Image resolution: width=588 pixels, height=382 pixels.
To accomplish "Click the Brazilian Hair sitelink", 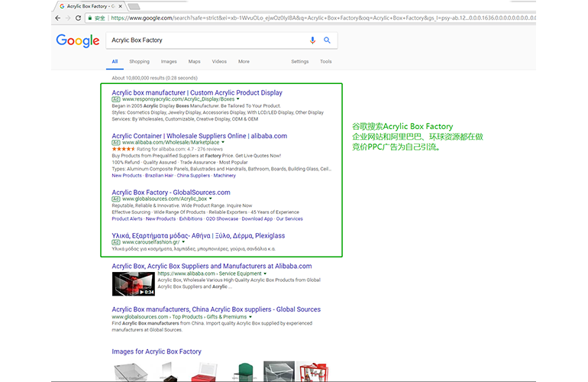I will (x=160, y=176).
